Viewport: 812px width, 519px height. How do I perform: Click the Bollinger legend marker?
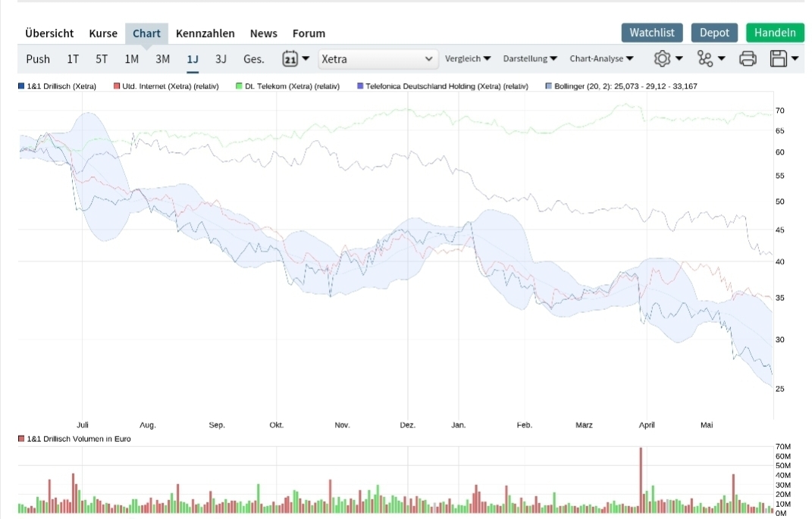[548, 86]
